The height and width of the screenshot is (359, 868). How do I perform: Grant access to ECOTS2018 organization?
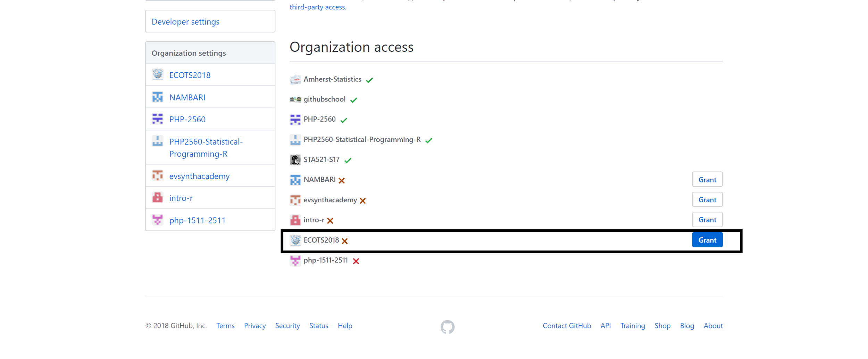tap(707, 240)
